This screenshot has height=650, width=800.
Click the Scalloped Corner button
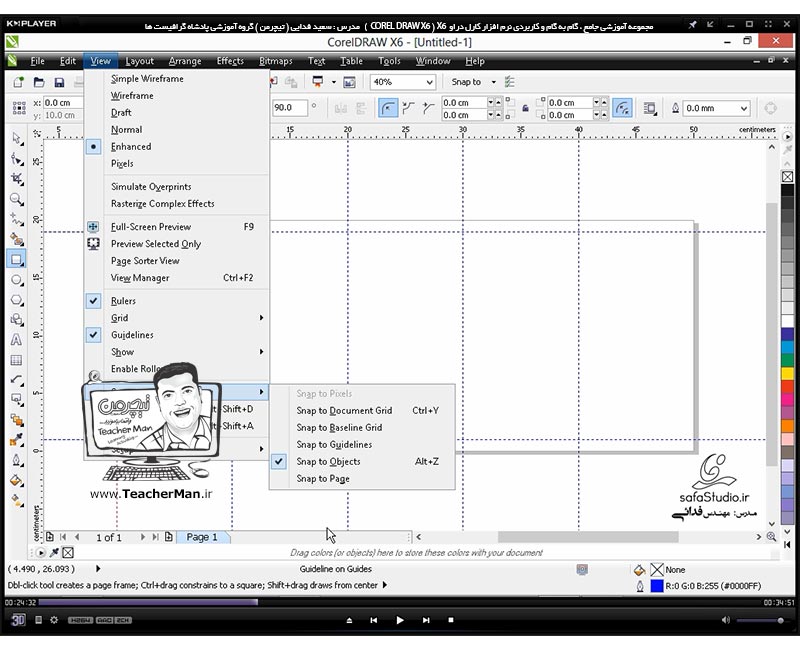point(408,108)
